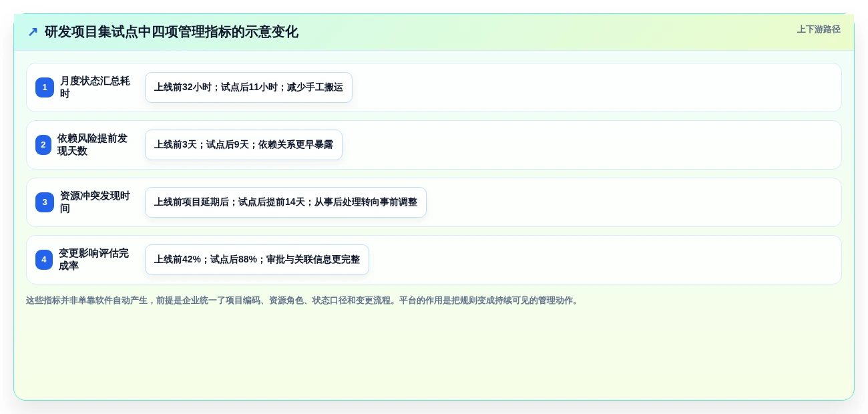This screenshot has height=414, width=868.
Task: Click the 上线前项目延期后 detail chip
Action: click(286, 202)
